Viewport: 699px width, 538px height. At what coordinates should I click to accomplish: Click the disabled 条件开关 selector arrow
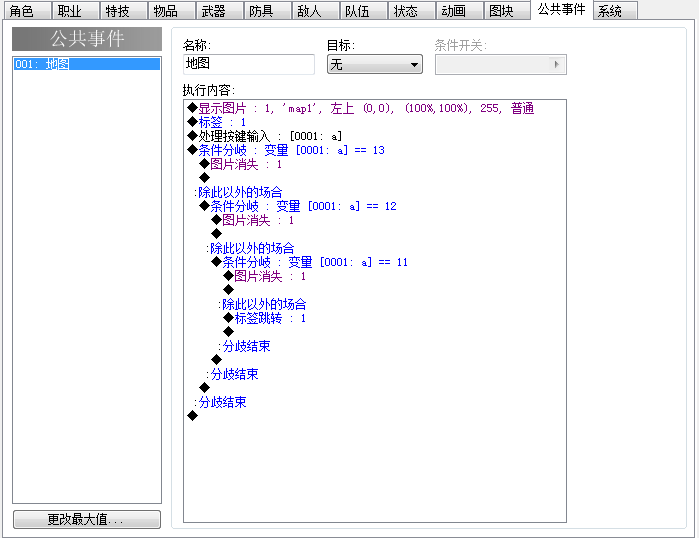pos(556,65)
